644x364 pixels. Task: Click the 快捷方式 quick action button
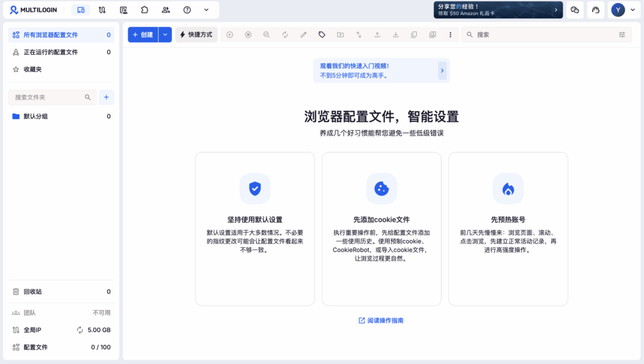click(x=196, y=35)
